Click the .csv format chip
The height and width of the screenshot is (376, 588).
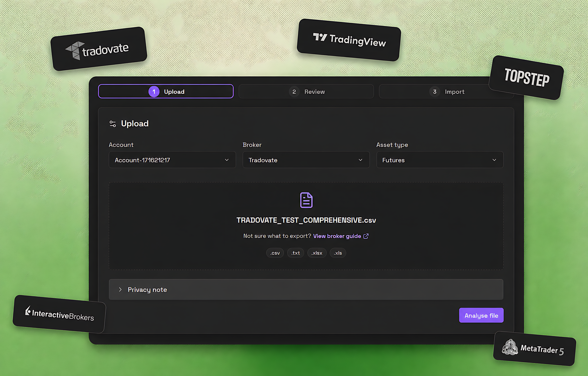pos(275,253)
